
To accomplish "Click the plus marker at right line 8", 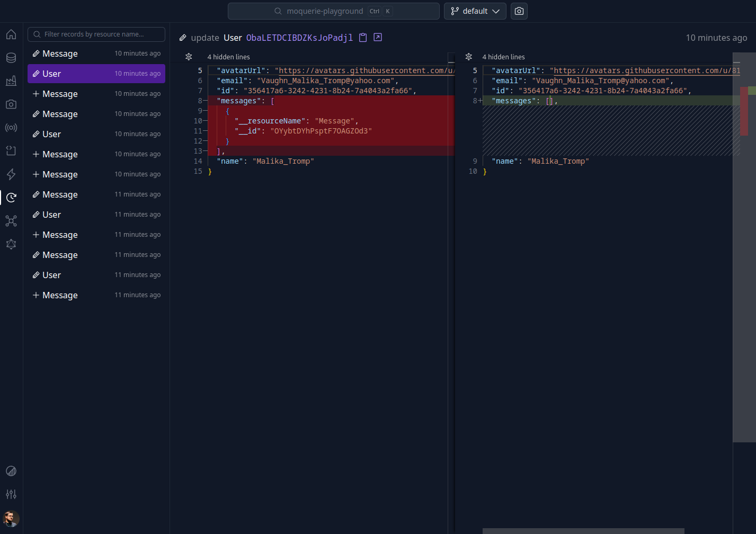I will (480, 101).
